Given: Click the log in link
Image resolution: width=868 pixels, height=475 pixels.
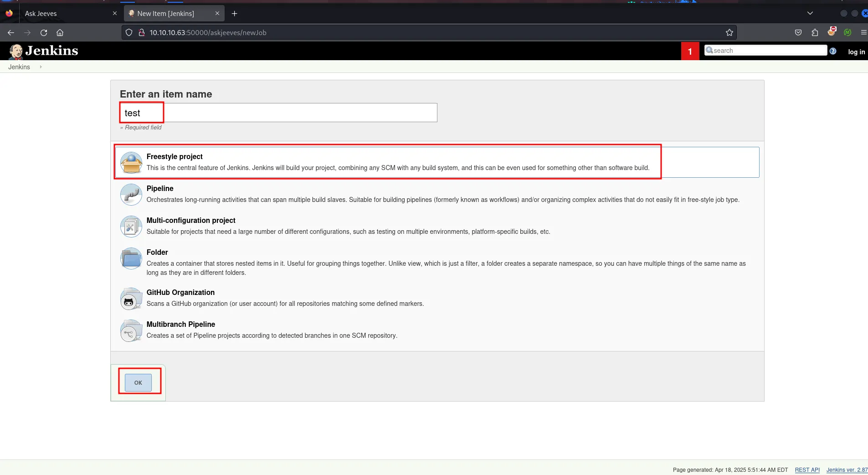Looking at the screenshot, I should pos(856,52).
